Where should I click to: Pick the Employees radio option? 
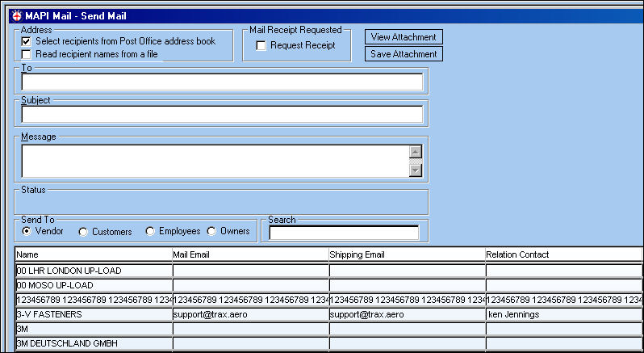click(x=150, y=231)
